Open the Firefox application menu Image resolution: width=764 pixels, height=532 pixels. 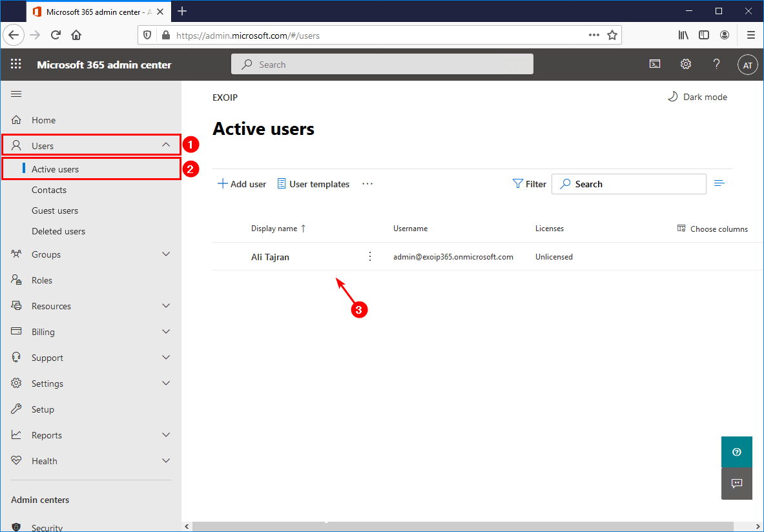click(x=750, y=35)
